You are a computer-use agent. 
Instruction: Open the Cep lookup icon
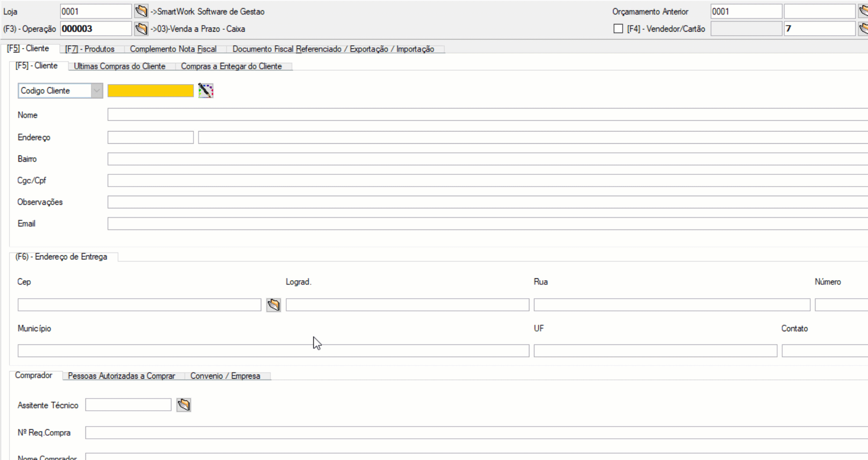click(274, 305)
